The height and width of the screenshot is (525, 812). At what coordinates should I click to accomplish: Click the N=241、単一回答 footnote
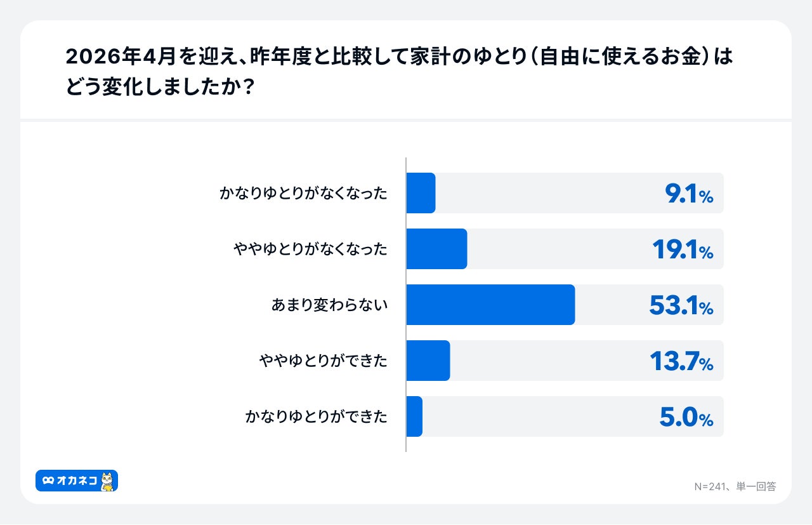coord(735,486)
